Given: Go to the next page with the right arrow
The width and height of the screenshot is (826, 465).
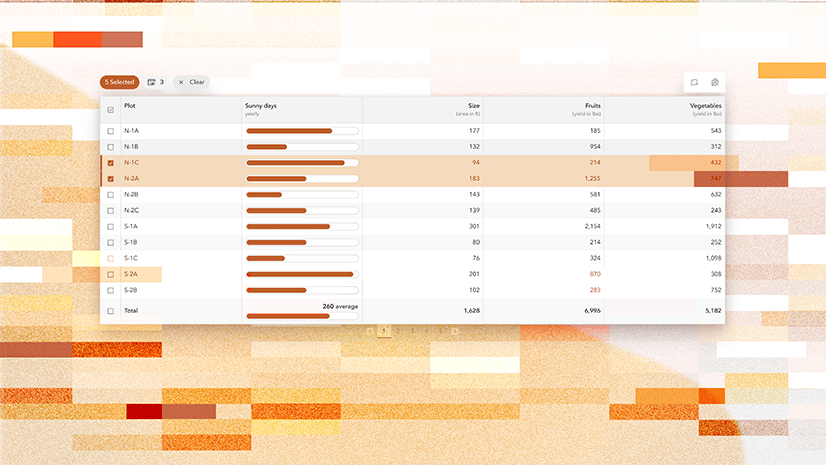Looking at the screenshot, I should pos(455,331).
